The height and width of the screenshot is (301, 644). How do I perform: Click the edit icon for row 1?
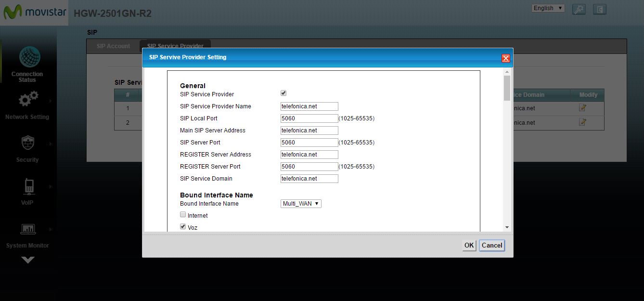tap(582, 108)
